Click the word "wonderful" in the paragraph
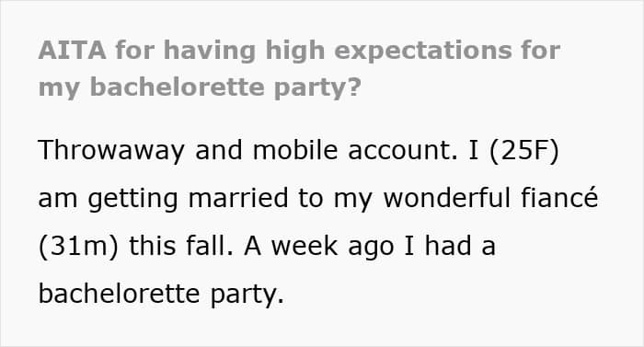 (447, 198)
